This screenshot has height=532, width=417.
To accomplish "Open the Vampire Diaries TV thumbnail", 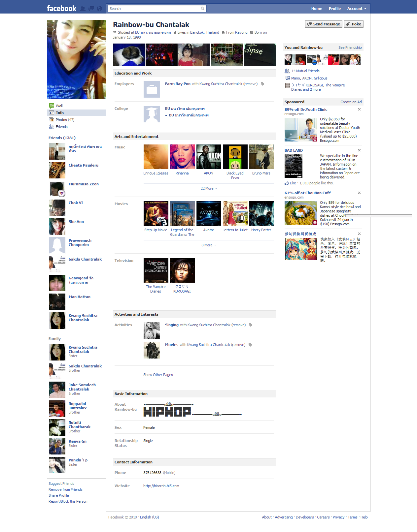I will click(156, 270).
